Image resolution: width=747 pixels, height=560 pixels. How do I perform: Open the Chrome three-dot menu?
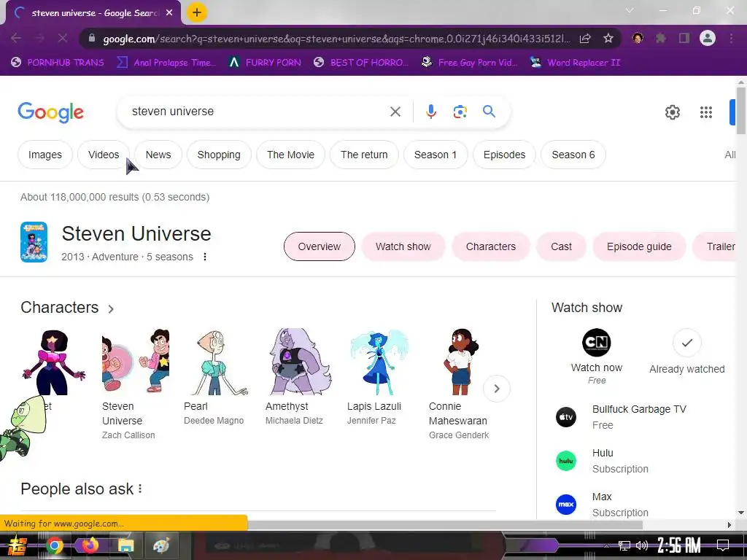coord(731,38)
